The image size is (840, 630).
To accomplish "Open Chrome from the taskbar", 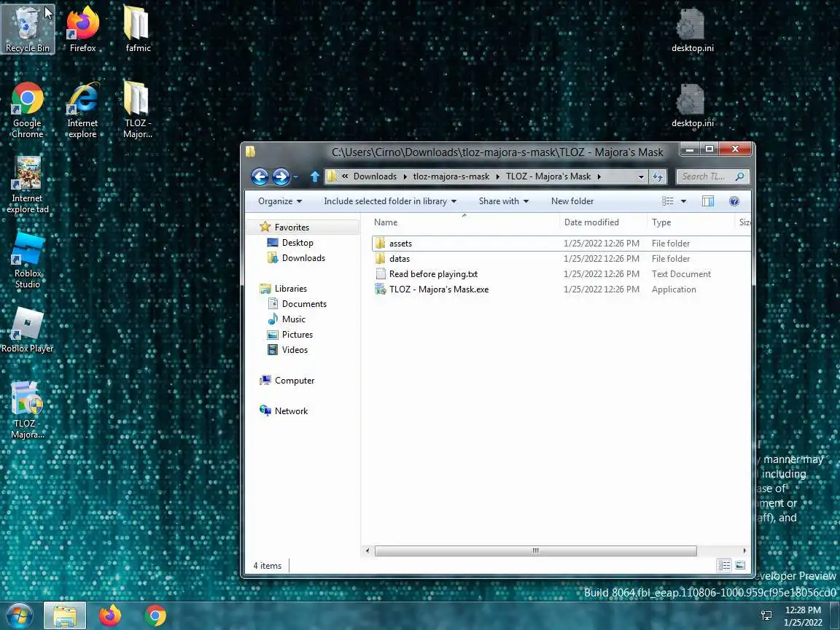I will pos(155,615).
